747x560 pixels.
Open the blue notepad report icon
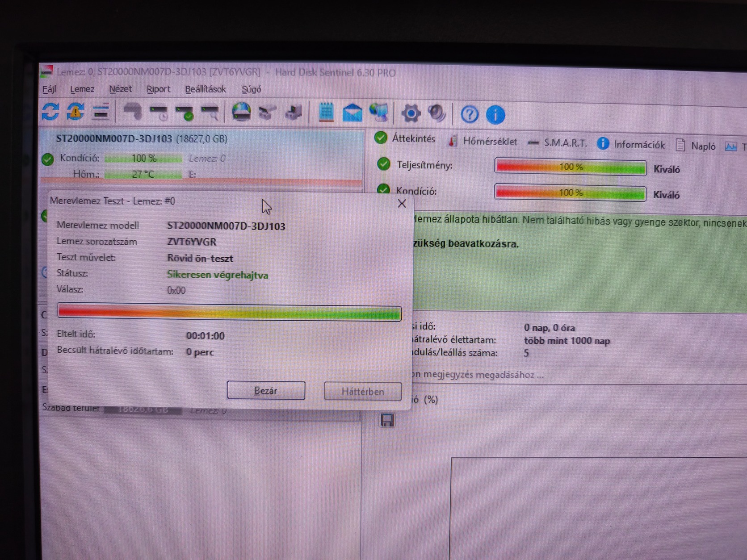point(326,113)
